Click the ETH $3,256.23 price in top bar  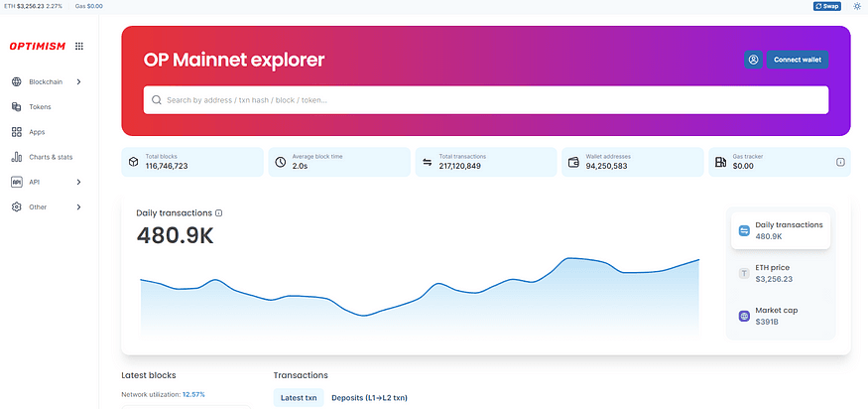(x=32, y=6)
